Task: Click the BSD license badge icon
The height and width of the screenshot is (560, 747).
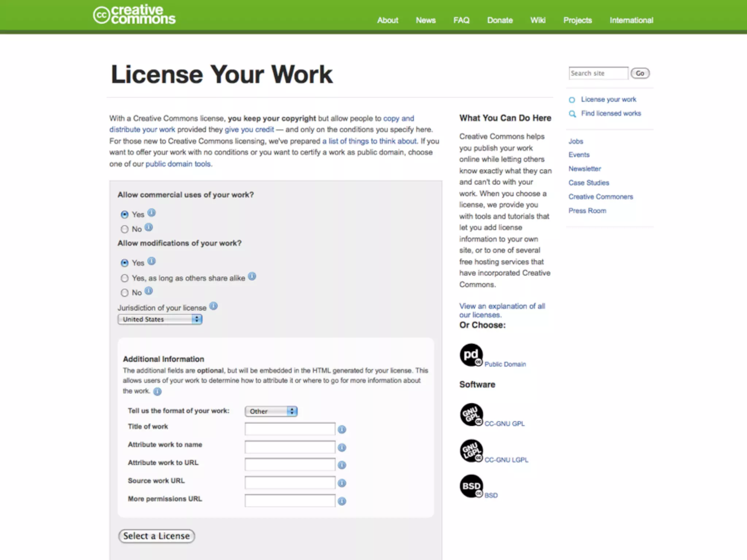Action: tap(471, 486)
